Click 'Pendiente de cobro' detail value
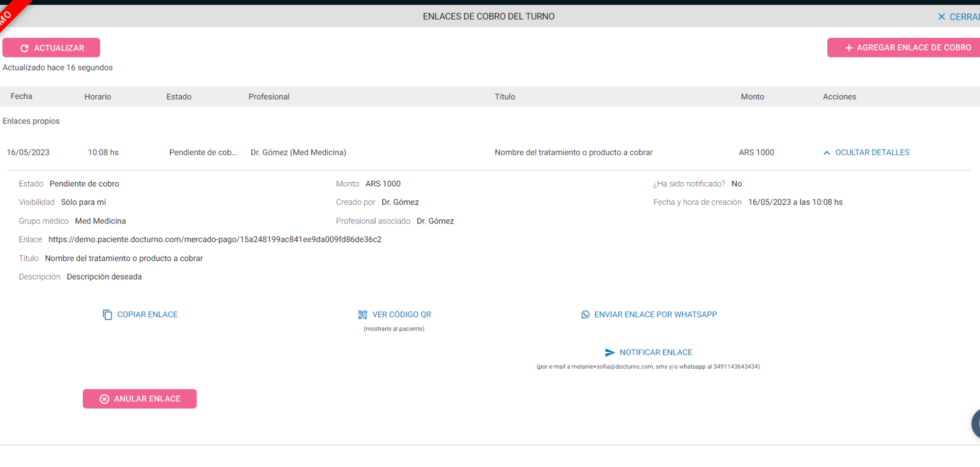 point(84,184)
